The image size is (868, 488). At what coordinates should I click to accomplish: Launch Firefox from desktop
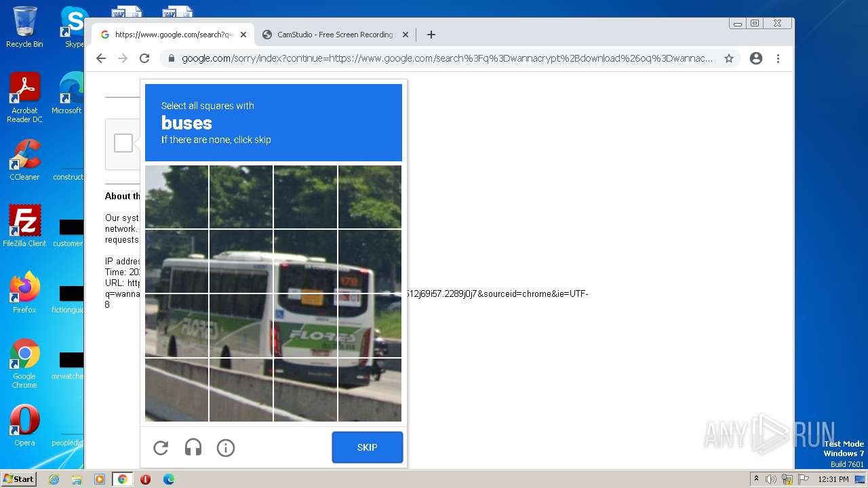pyautogui.click(x=24, y=293)
